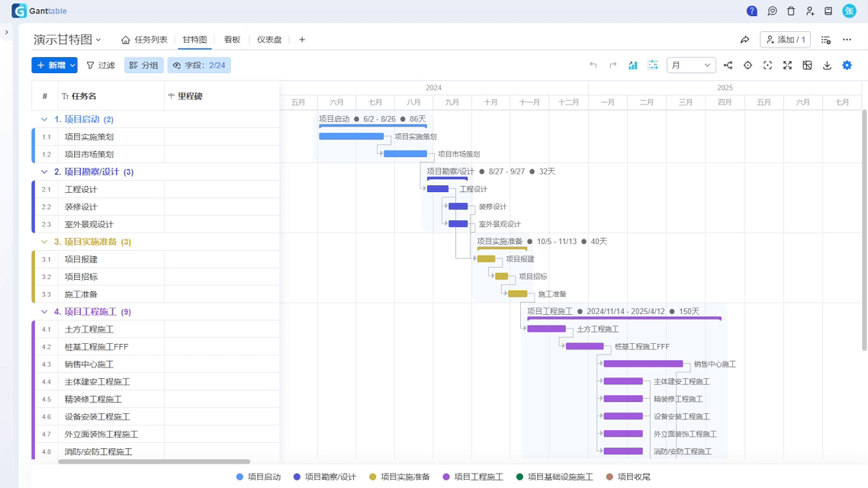Toggle the 项目启动 legend item

[259, 477]
